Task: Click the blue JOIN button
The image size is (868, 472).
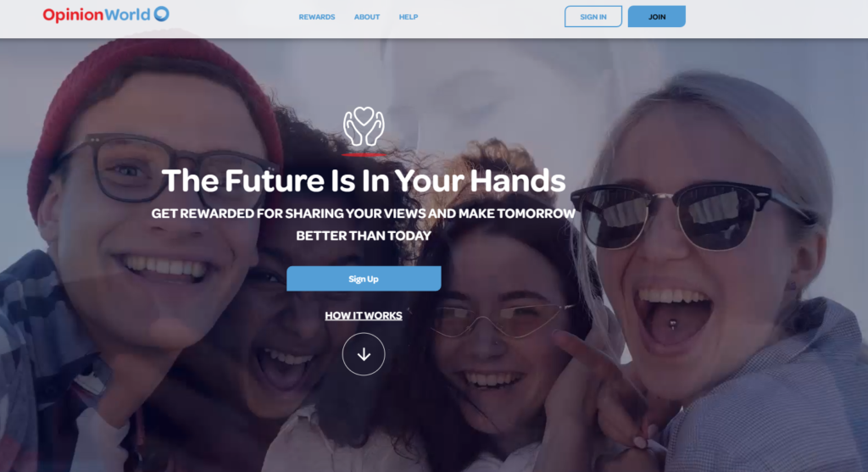Action: (x=657, y=17)
